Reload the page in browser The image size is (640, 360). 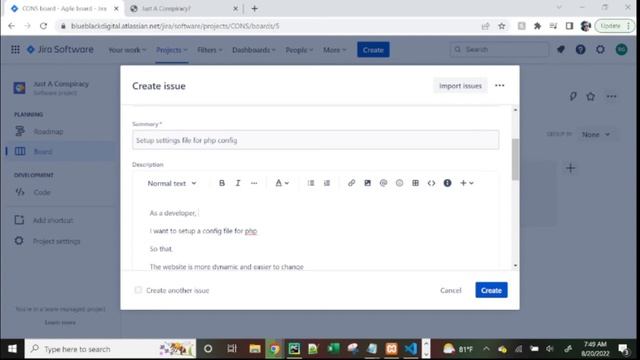coord(43,26)
